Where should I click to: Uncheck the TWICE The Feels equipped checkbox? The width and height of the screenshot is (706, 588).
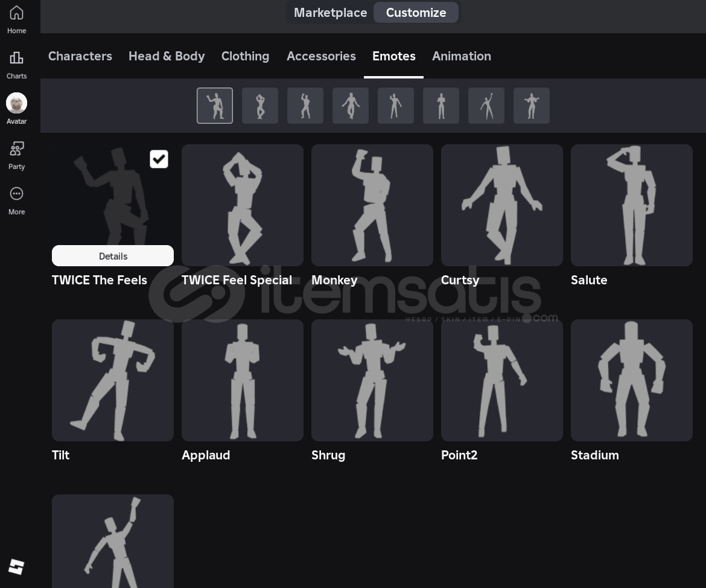(159, 159)
